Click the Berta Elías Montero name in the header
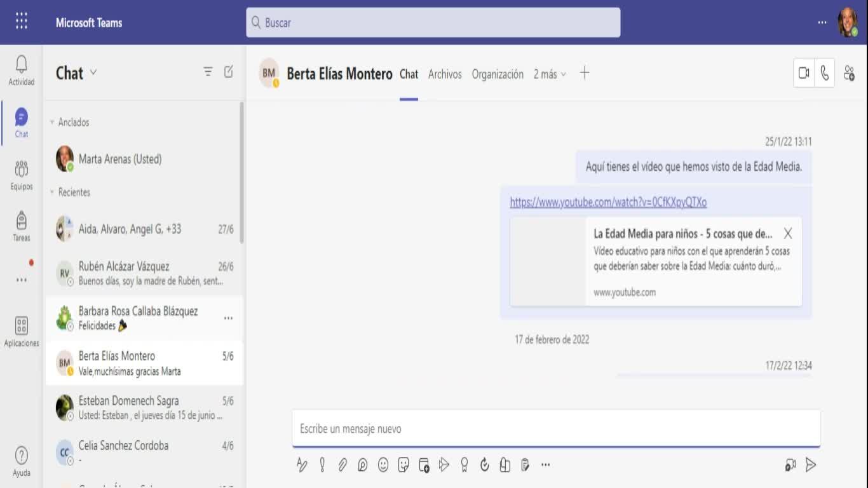The width and height of the screenshot is (868, 488). pyautogui.click(x=339, y=74)
